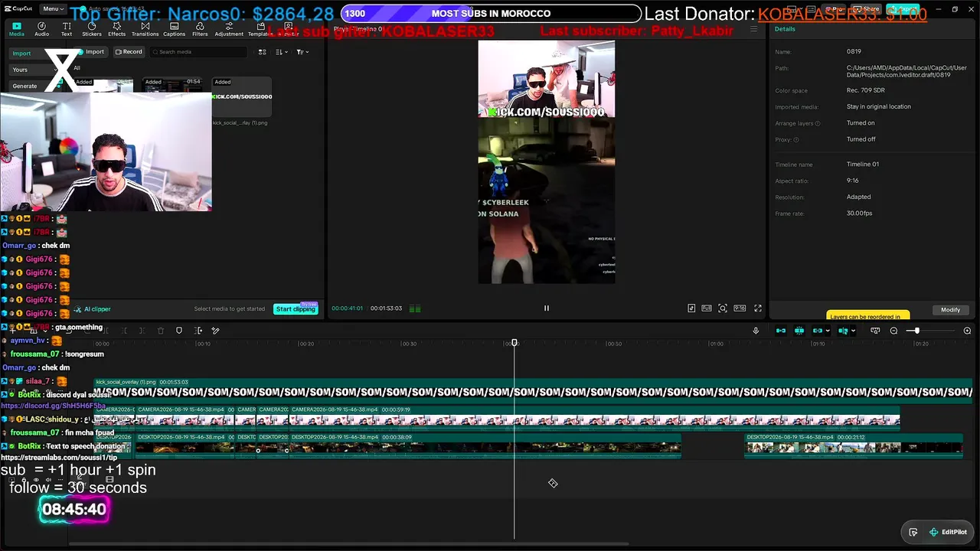Select the kick_social overlay PNG thumbnail
This screenshot has width=980, height=551.
point(242,97)
